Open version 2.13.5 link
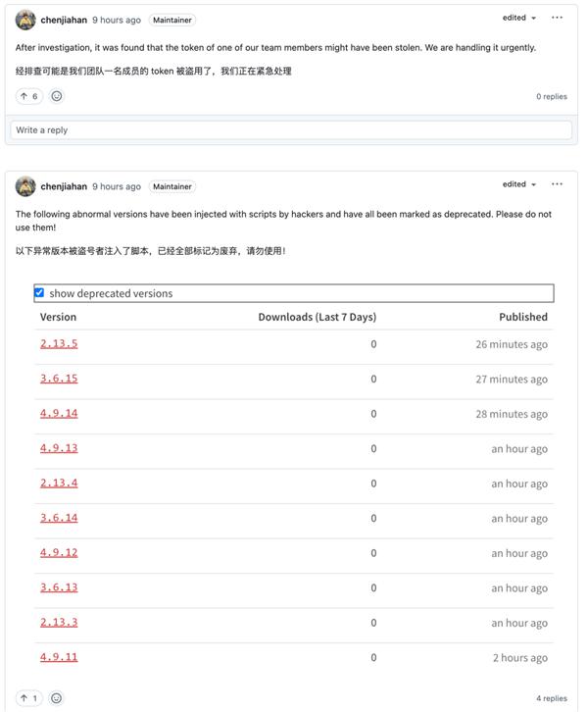 click(x=59, y=344)
